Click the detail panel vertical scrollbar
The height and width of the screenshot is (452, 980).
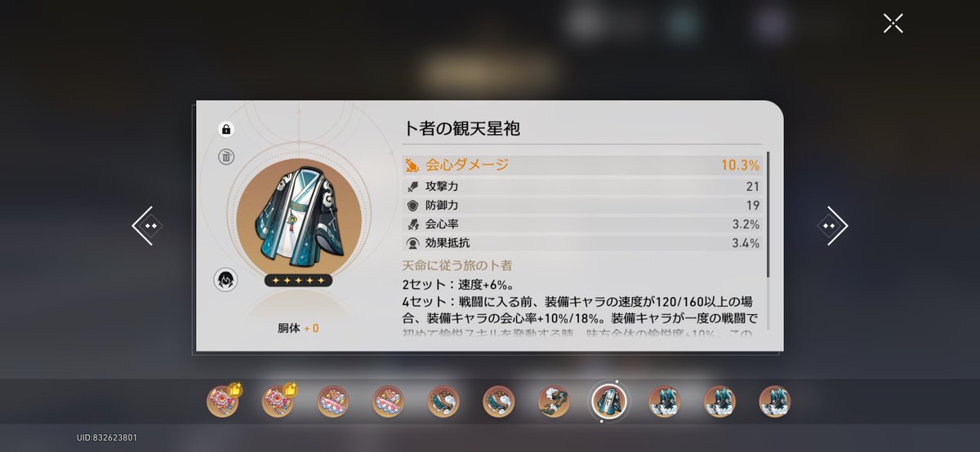[x=768, y=214]
